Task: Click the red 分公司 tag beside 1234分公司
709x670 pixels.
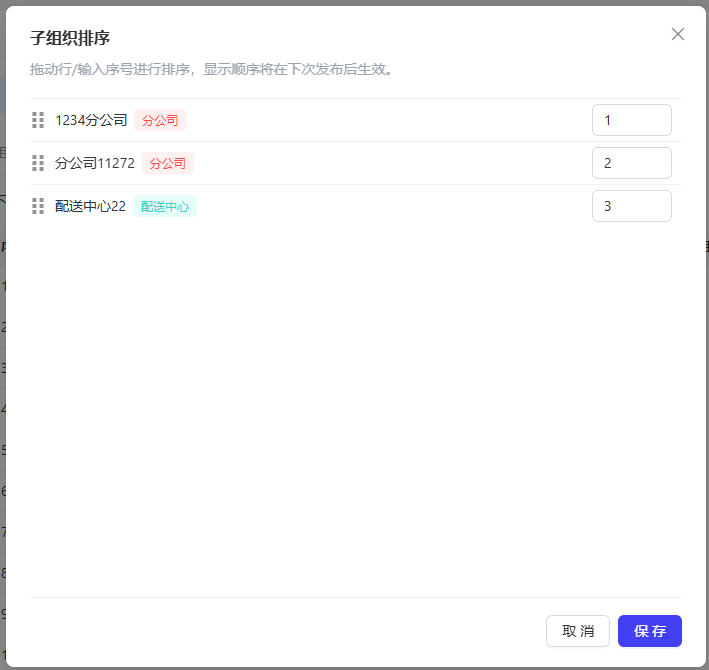Action: coord(160,120)
